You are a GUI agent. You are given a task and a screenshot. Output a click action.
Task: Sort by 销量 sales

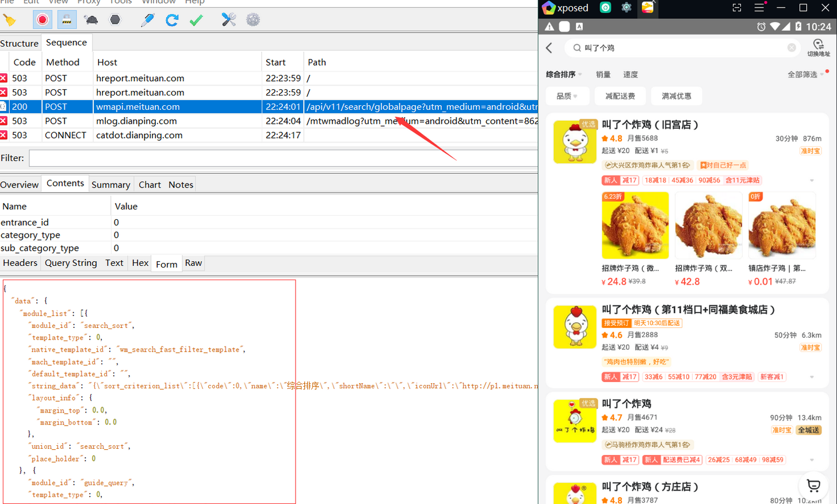pyautogui.click(x=603, y=74)
